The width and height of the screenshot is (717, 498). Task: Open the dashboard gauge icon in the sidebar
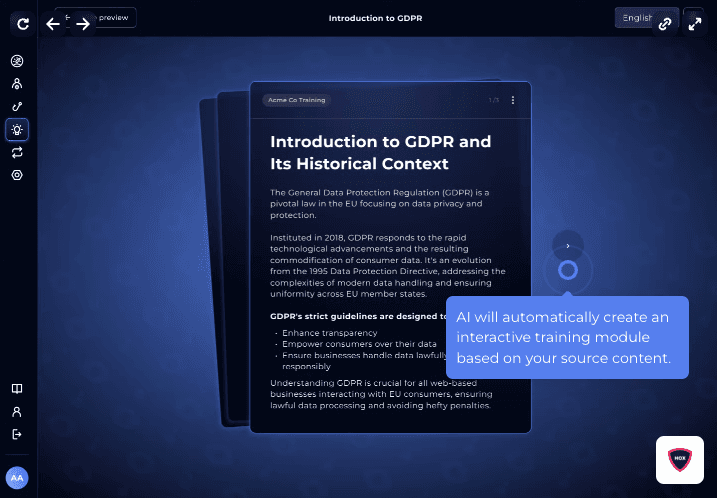point(17,62)
